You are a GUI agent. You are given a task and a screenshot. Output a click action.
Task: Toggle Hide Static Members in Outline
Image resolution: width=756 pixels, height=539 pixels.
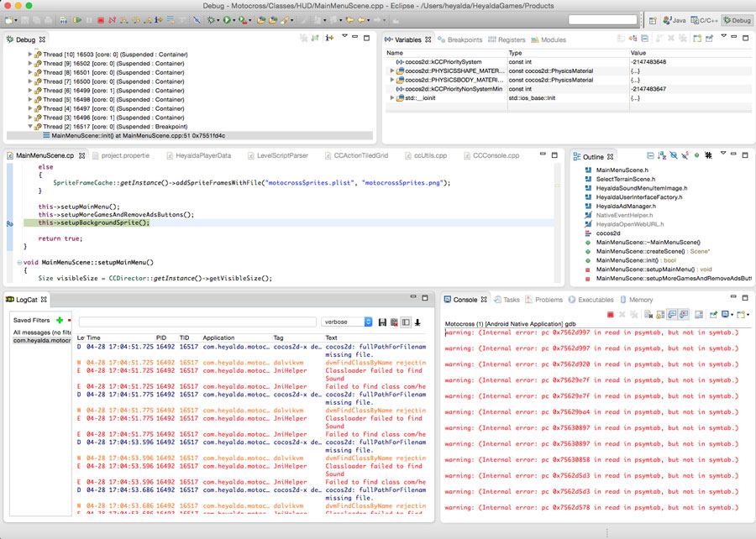point(685,155)
